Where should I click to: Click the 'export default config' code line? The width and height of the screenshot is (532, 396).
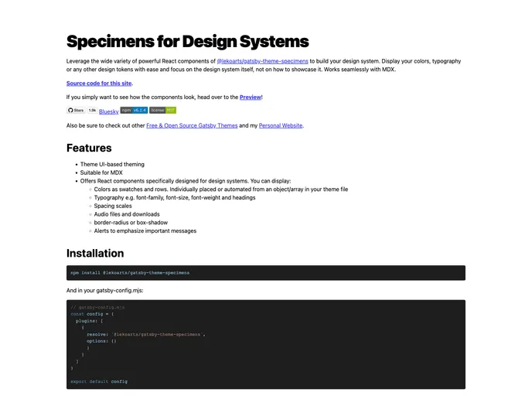[99, 382]
